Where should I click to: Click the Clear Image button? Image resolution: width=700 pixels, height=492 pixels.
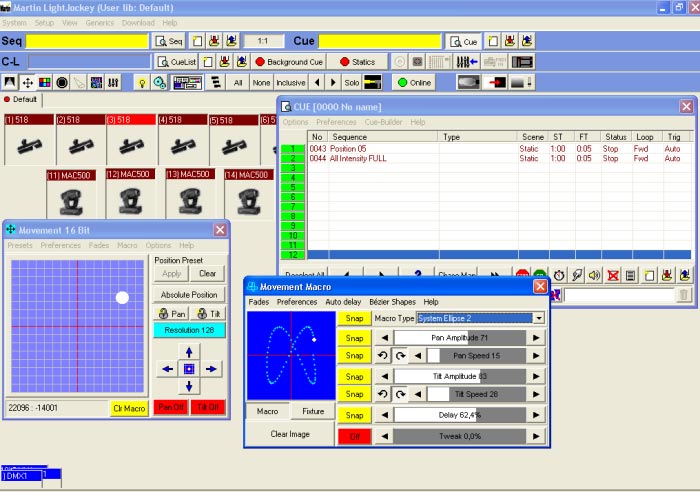point(290,434)
